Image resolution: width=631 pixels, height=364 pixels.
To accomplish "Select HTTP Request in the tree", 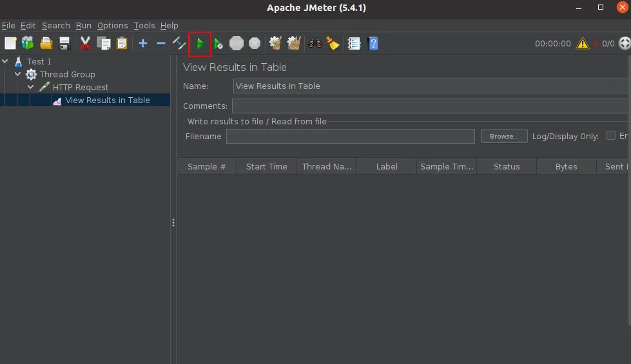I will [81, 87].
